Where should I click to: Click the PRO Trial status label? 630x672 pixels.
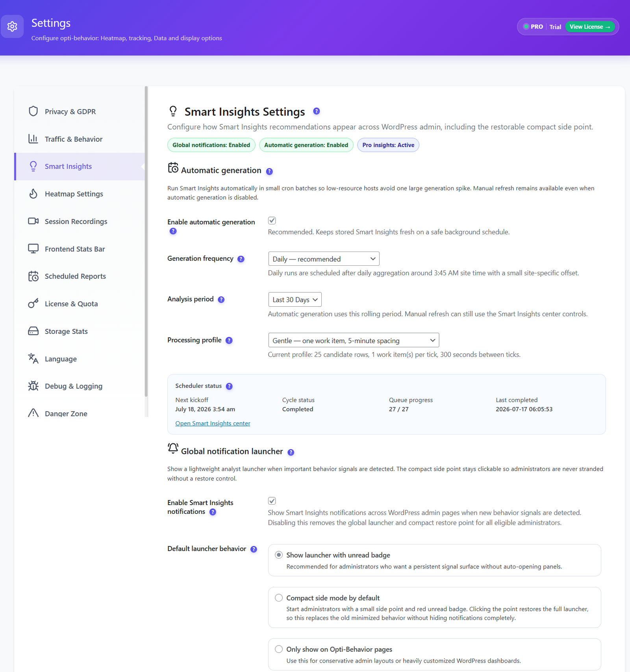(542, 27)
